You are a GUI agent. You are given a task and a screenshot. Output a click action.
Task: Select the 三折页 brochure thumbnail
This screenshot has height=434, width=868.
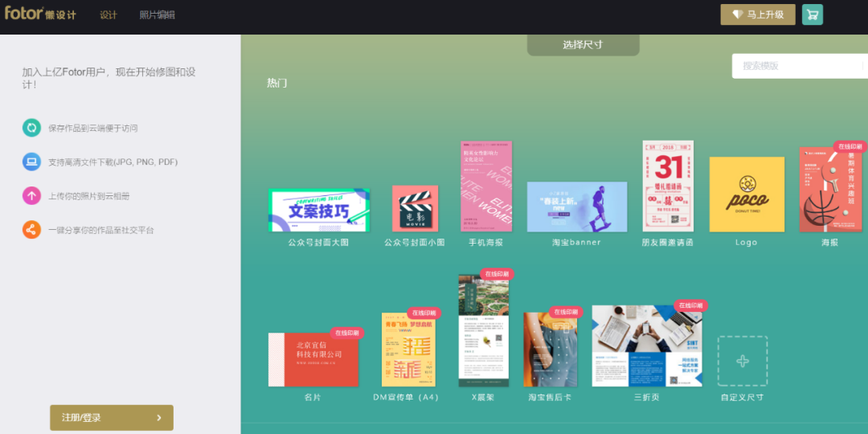coord(647,346)
